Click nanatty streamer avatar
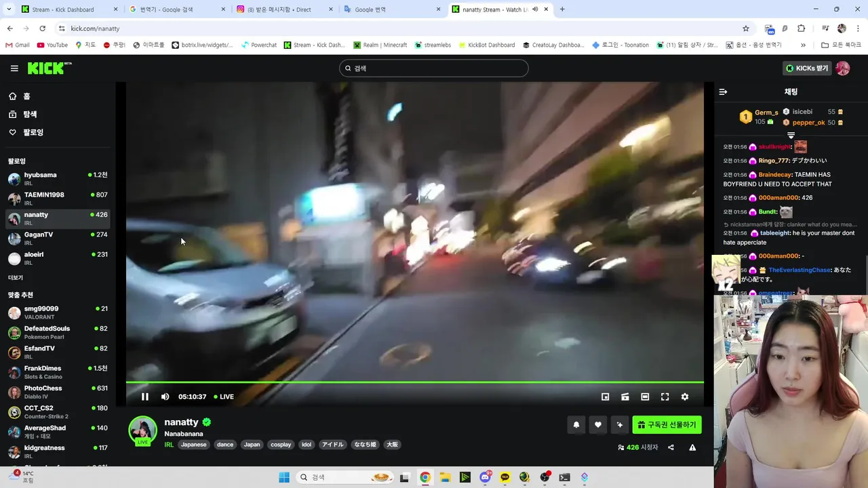The image size is (868, 488). pyautogui.click(x=142, y=431)
